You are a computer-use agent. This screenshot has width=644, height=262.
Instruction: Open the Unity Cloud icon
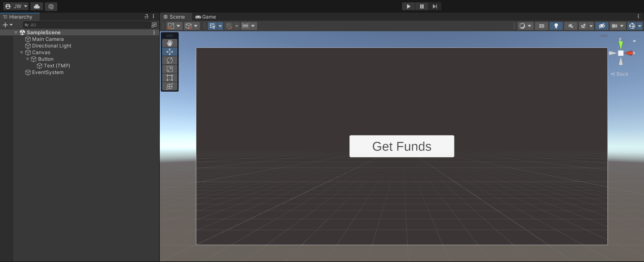(x=37, y=6)
